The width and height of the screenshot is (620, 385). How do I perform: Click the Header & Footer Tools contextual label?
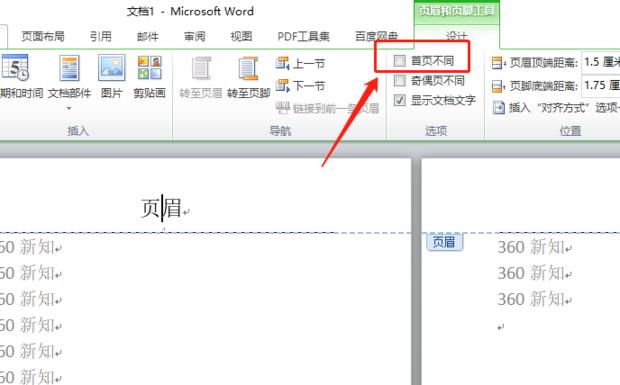pyautogui.click(x=457, y=10)
